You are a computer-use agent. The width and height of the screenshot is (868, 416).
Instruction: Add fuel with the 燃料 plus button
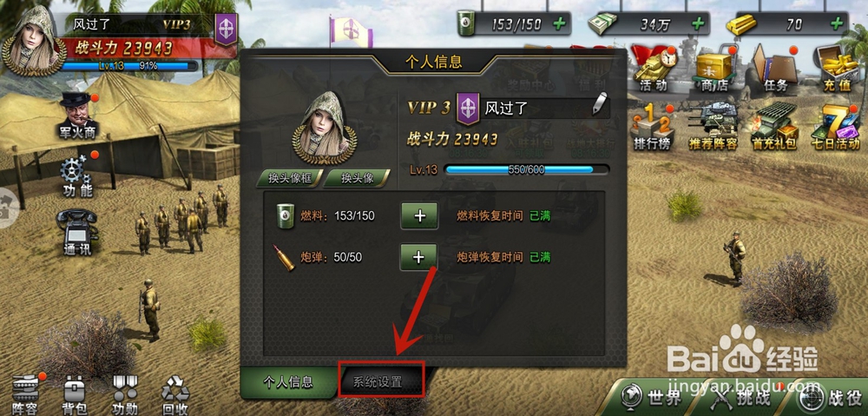click(x=419, y=215)
